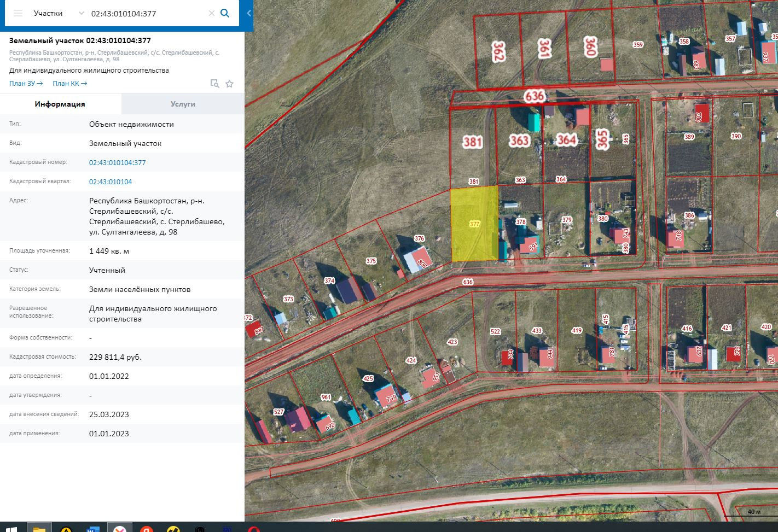Image resolution: width=778 pixels, height=532 pixels.
Task: Click parcel label 376 on the map
Action: tap(420, 238)
